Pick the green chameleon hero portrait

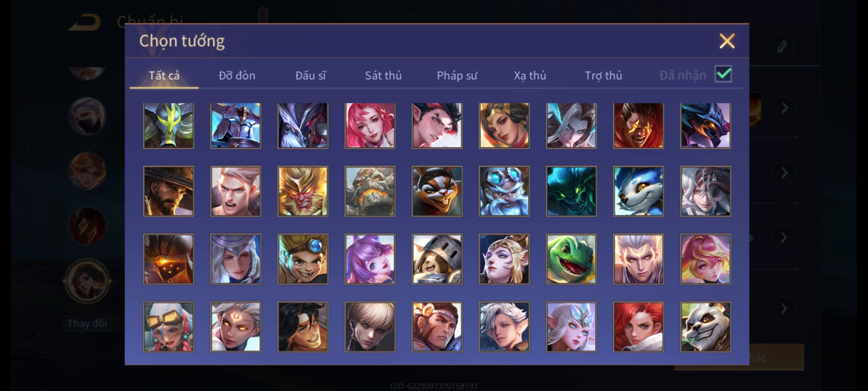pyautogui.click(x=571, y=259)
